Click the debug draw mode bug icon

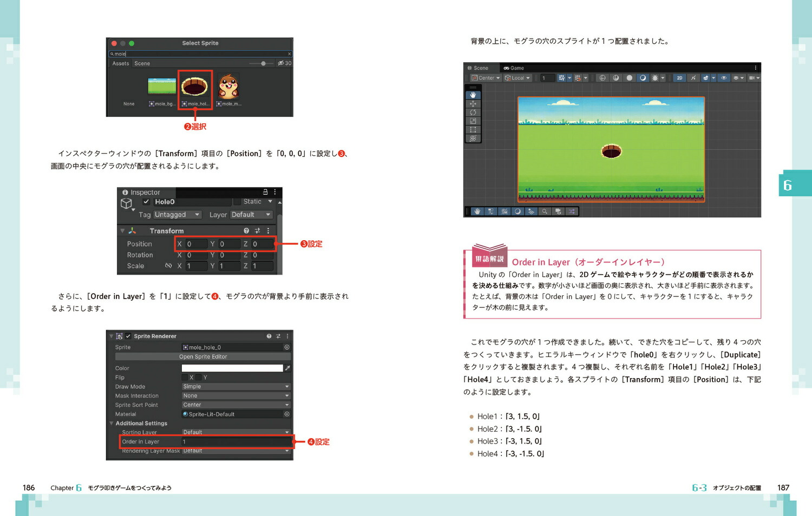pos(655,78)
